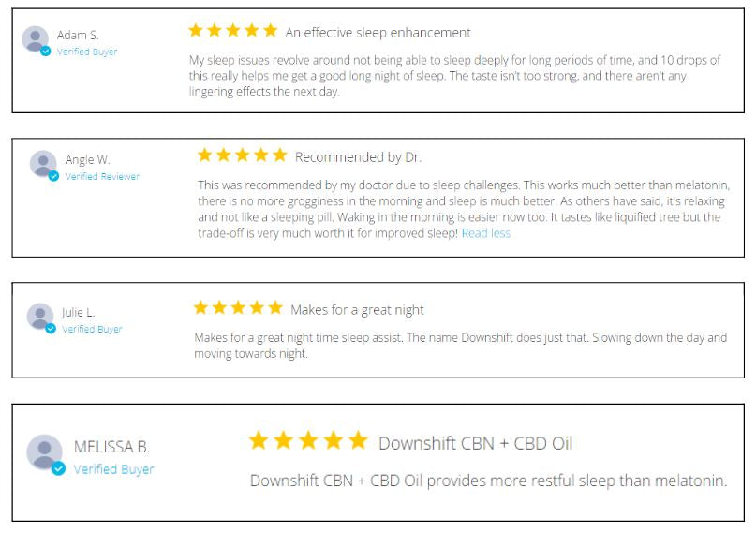This screenshot has height=533, width=756.
Task: Click verified checkmark badge on Adam S. avatar
Action: (46, 52)
